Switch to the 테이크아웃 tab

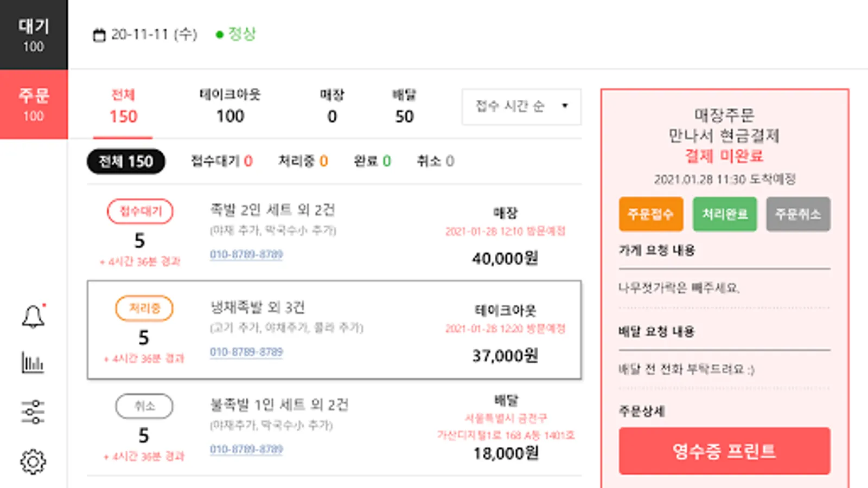(230, 106)
